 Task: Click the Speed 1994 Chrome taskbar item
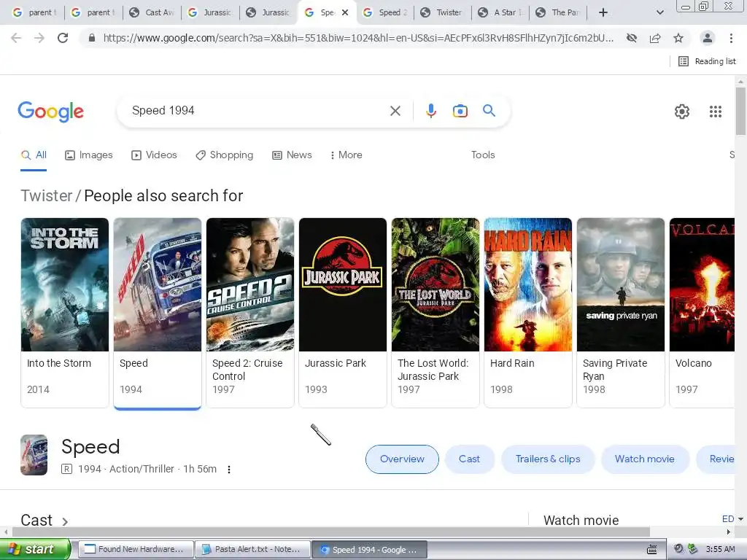(369, 550)
